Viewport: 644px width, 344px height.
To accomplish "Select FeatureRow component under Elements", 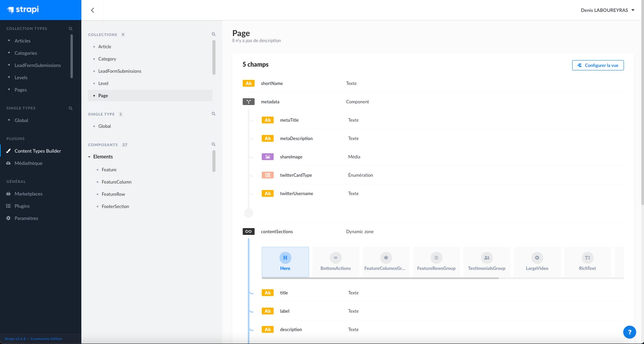I will [x=113, y=194].
